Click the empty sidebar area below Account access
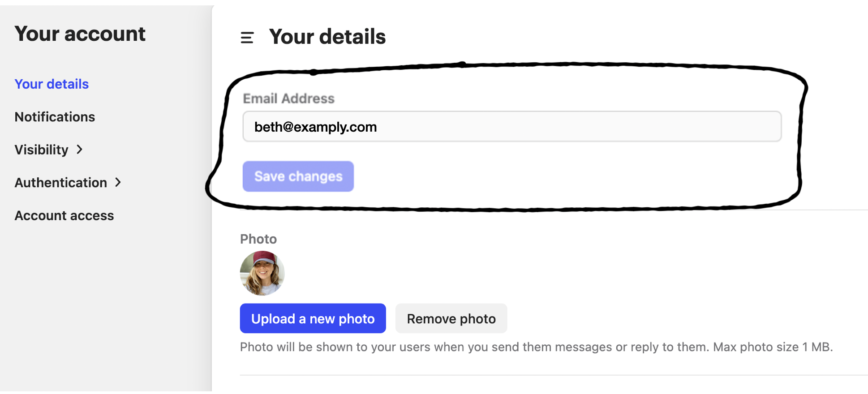 pos(106,309)
